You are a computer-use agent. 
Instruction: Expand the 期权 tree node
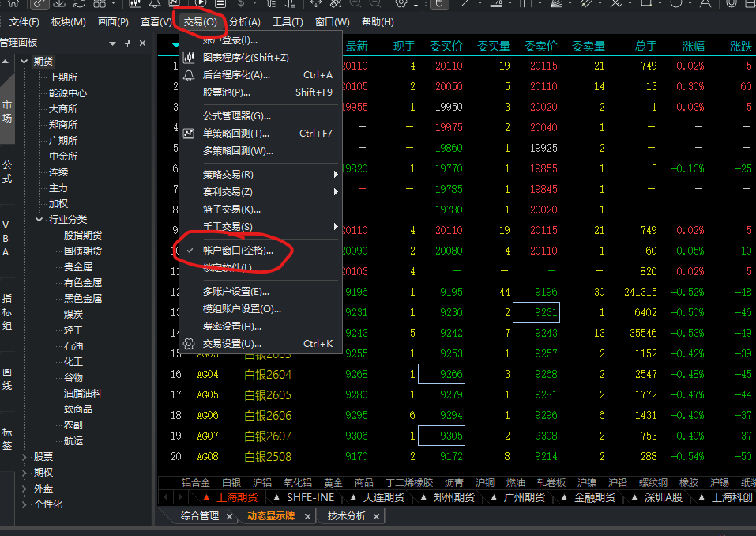click(x=24, y=473)
